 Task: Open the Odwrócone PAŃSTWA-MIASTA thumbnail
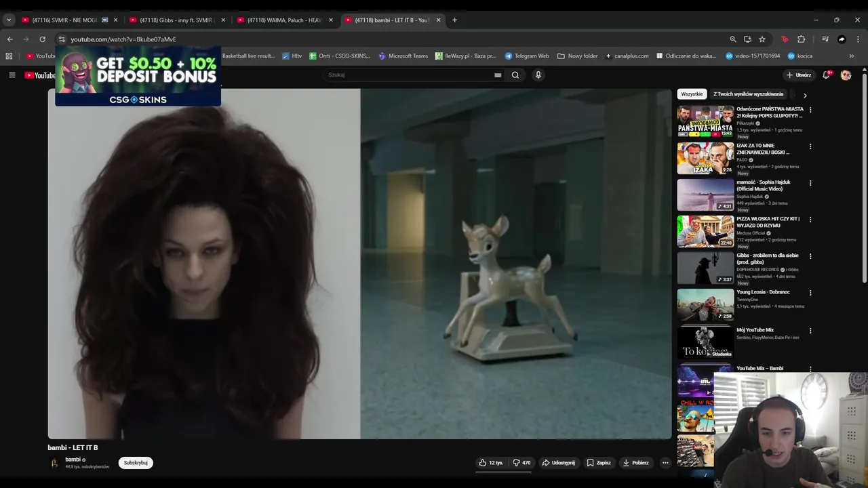coord(705,121)
